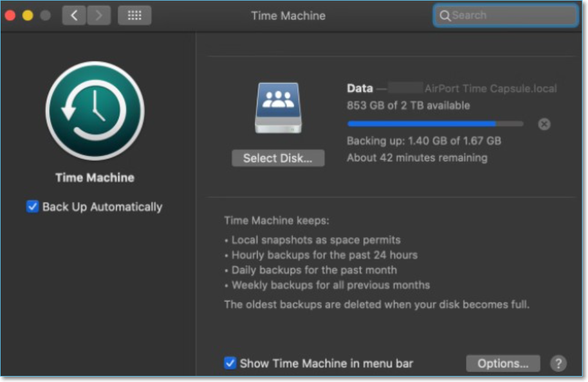
Task: Click the Show All grid icon in toolbar
Action: [x=135, y=16]
